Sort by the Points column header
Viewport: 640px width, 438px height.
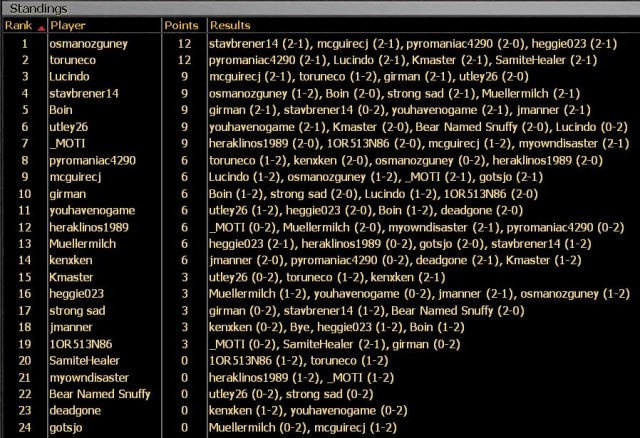click(184, 25)
